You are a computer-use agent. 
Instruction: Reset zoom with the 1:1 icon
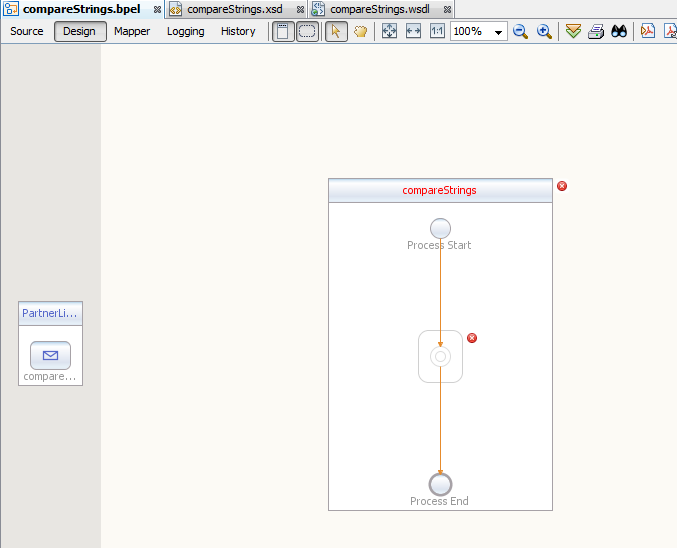[x=437, y=31]
